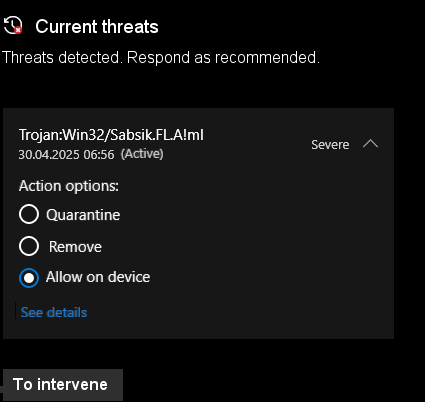Click the 30.04.2025 06:56 detection timestamp
The image size is (425, 402).
[x=66, y=155]
